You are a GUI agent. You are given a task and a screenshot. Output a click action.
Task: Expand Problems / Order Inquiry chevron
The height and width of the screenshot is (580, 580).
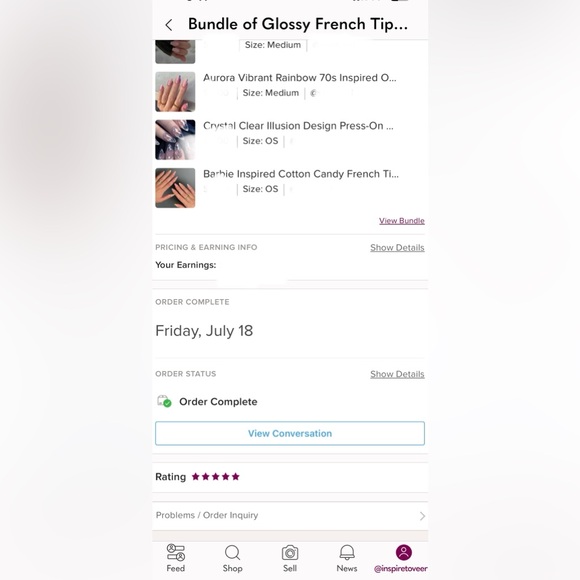pos(422,516)
